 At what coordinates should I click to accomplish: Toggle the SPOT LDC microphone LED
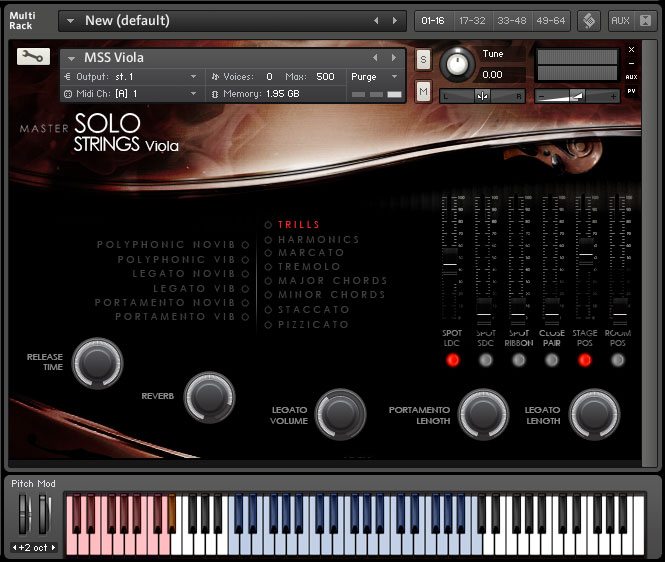(452, 360)
